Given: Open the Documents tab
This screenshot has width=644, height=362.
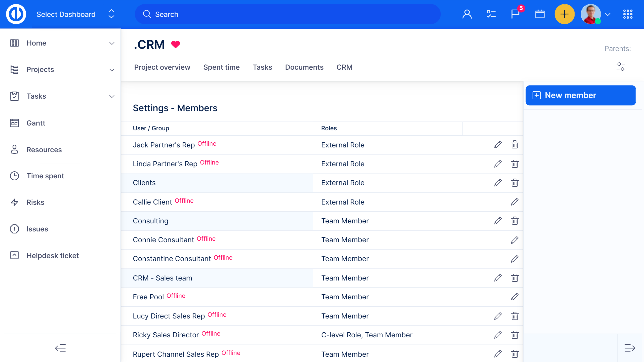Looking at the screenshot, I should [304, 67].
